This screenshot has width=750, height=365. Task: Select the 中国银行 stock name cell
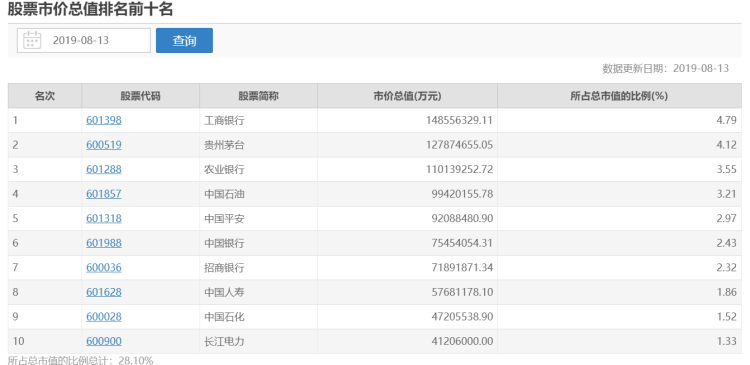pyautogui.click(x=258, y=243)
